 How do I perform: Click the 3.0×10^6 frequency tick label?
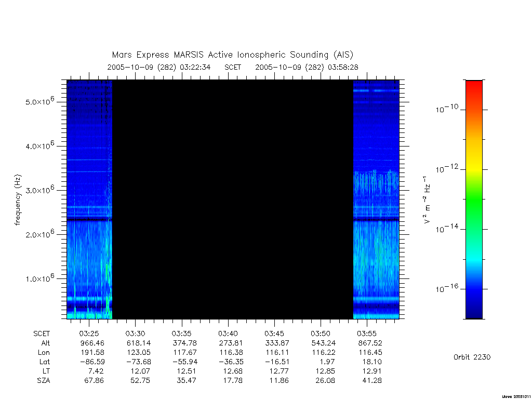[x=39, y=190]
